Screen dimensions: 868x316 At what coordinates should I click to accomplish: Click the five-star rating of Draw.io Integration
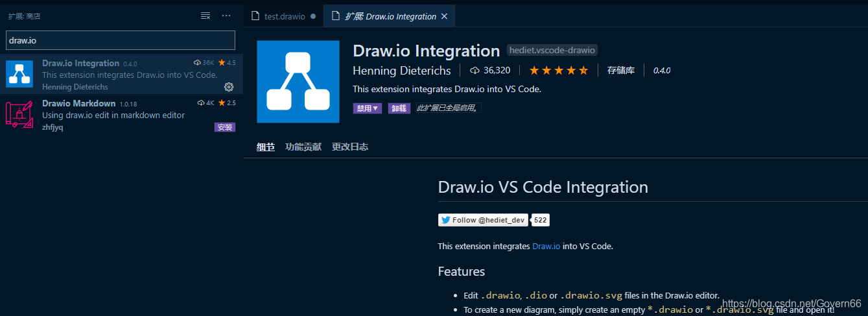pos(559,70)
